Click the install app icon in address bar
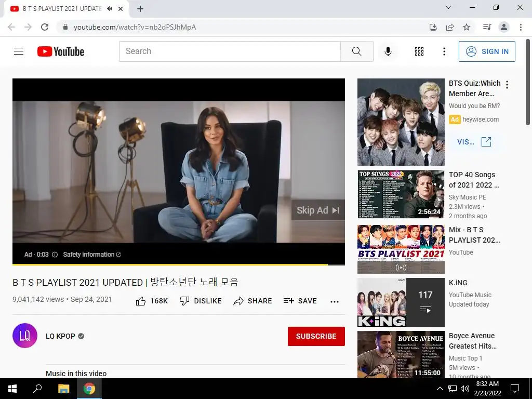This screenshot has width=532, height=399. click(x=433, y=27)
